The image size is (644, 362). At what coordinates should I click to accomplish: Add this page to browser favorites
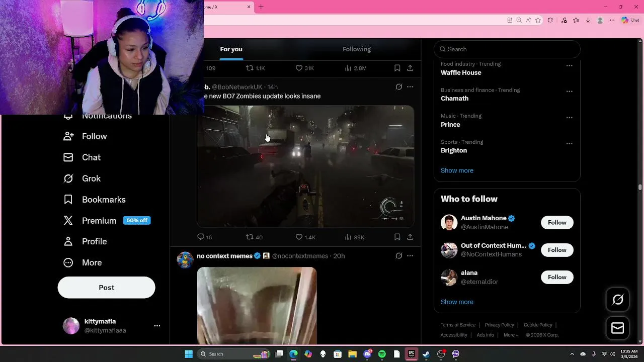pyautogui.click(x=538, y=20)
